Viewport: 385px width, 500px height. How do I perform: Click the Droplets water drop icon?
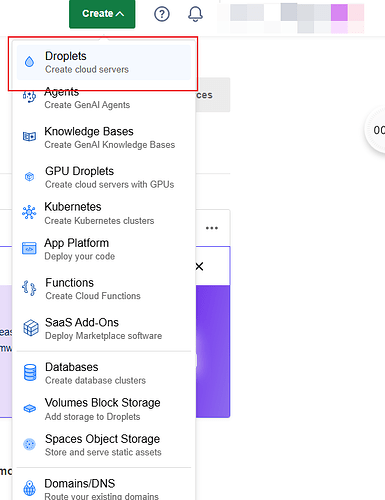[x=29, y=62]
